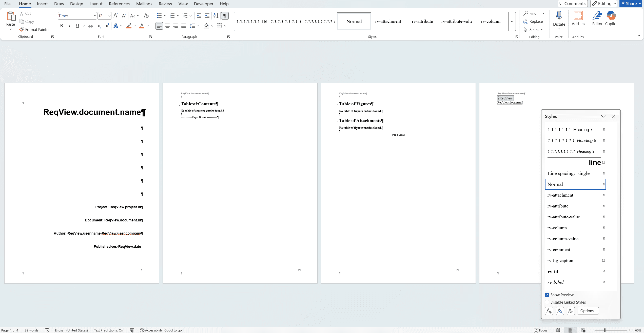Apply subscript formatting
This screenshot has width=644, height=333.
tap(99, 26)
